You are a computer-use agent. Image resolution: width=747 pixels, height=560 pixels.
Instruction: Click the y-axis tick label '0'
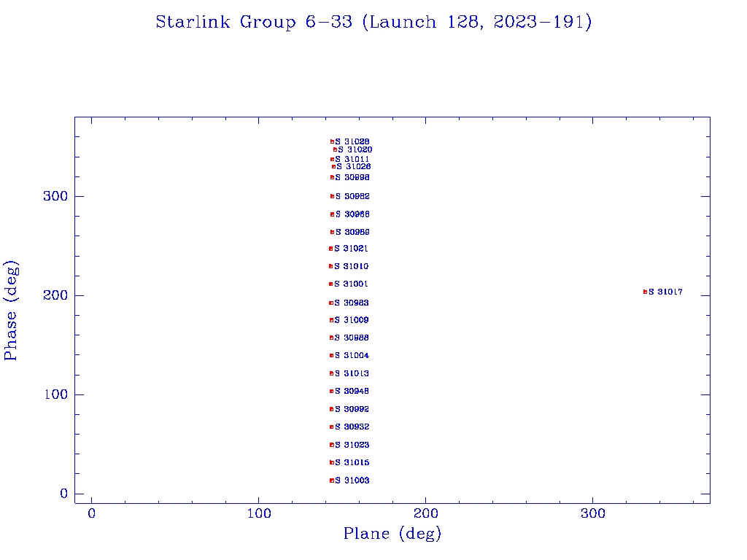(x=64, y=494)
